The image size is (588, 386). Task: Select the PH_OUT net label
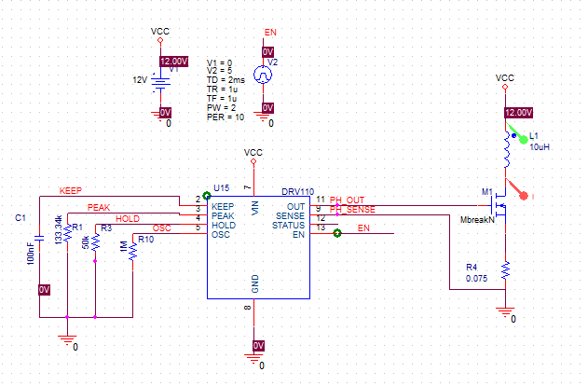tap(347, 200)
